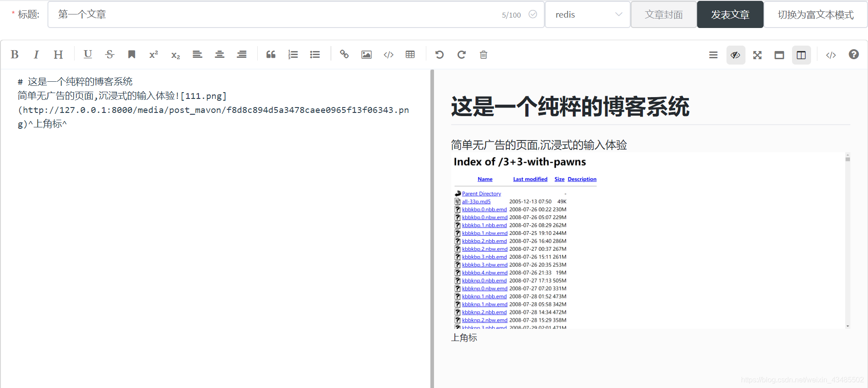The width and height of the screenshot is (868, 388).
Task: Insert a heading
Action: point(58,55)
